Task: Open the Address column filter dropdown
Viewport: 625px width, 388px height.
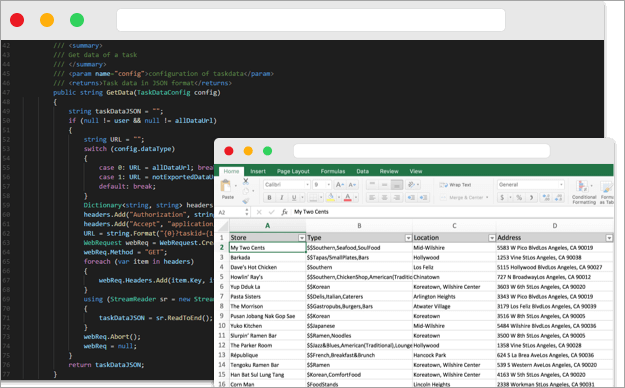Action: (609, 238)
